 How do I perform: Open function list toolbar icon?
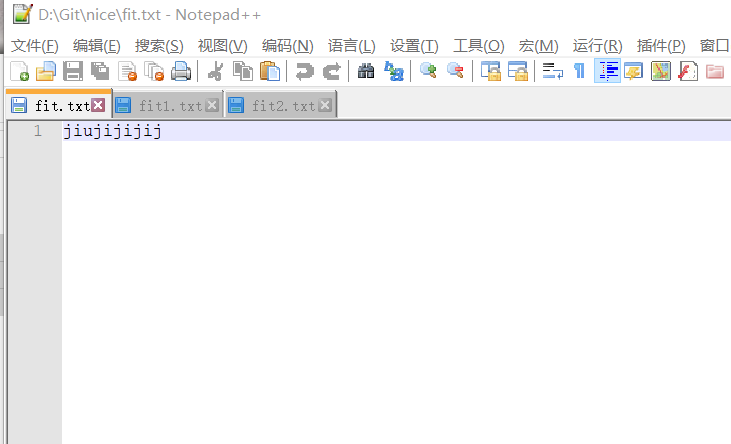click(688, 71)
